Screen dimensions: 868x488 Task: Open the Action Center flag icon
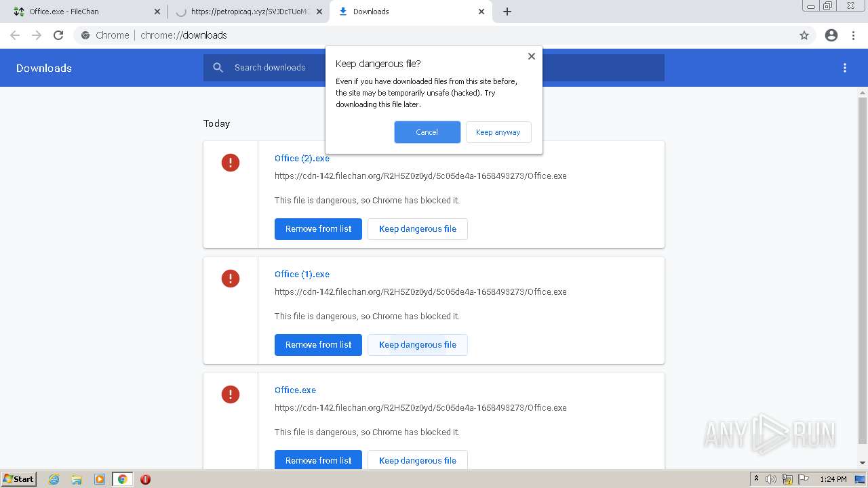click(804, 479)
